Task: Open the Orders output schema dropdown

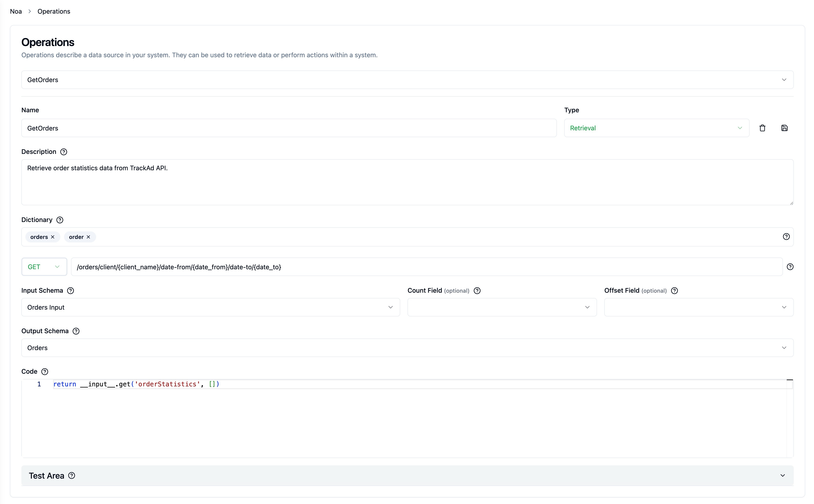Action: coord(407,348)
